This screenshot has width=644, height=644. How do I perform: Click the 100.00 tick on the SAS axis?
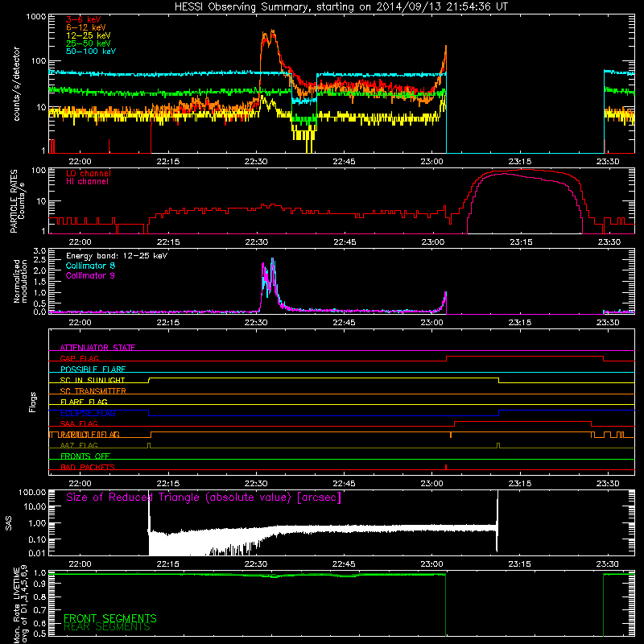pyautogui.click(x=32, y=493)
